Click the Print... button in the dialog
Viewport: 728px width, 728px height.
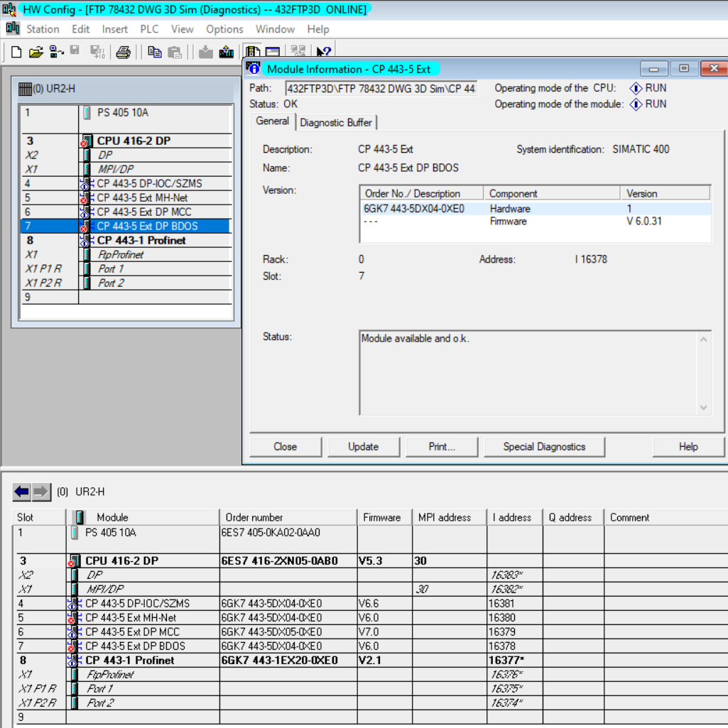coord(441,447)
